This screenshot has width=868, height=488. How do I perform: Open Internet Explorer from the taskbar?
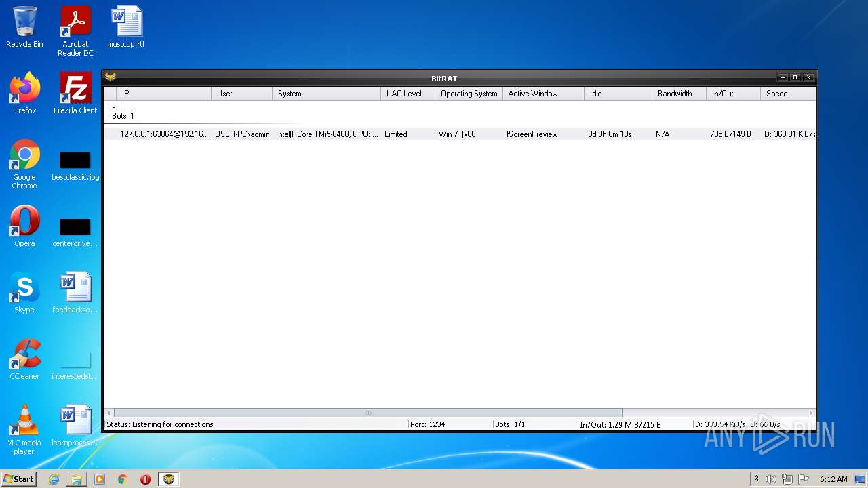pos(54,479)
